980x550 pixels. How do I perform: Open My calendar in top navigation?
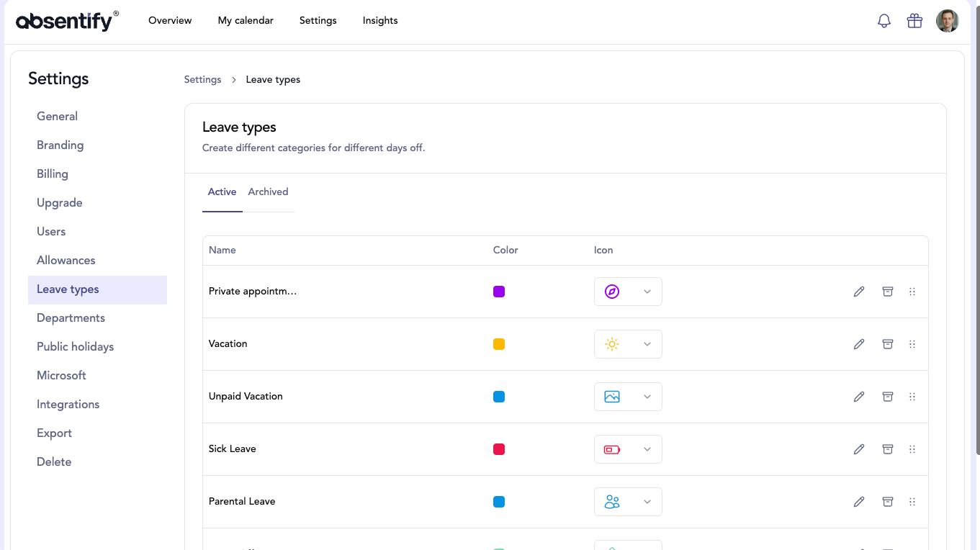(x=246, y=21)
